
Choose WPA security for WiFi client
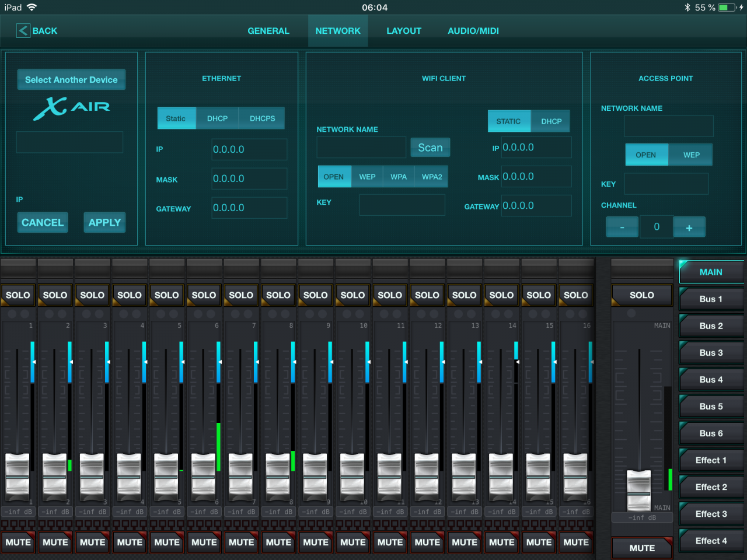(399, 177)
